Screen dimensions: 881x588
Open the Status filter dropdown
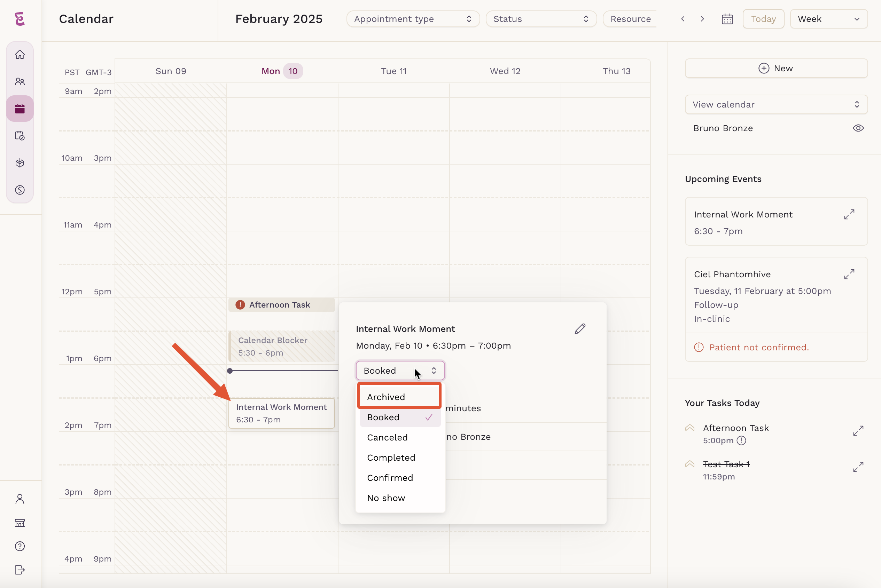tap(541, 19)
